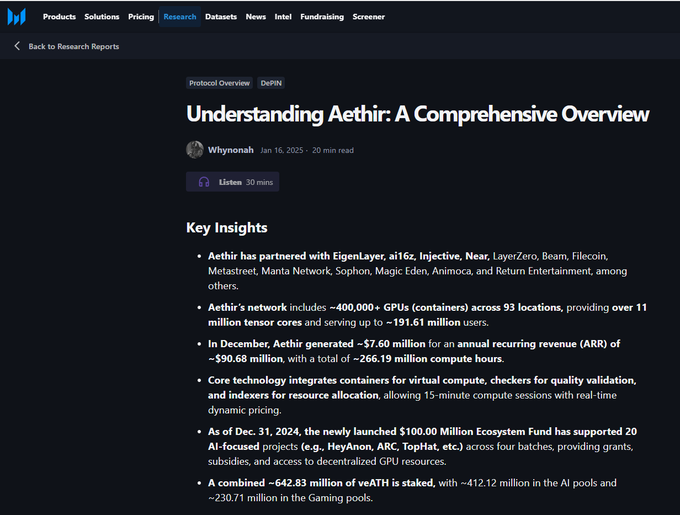Click the DePIN tag
Image resolution: width=680 pixels, height=515 pixels.
coord(271,83)
